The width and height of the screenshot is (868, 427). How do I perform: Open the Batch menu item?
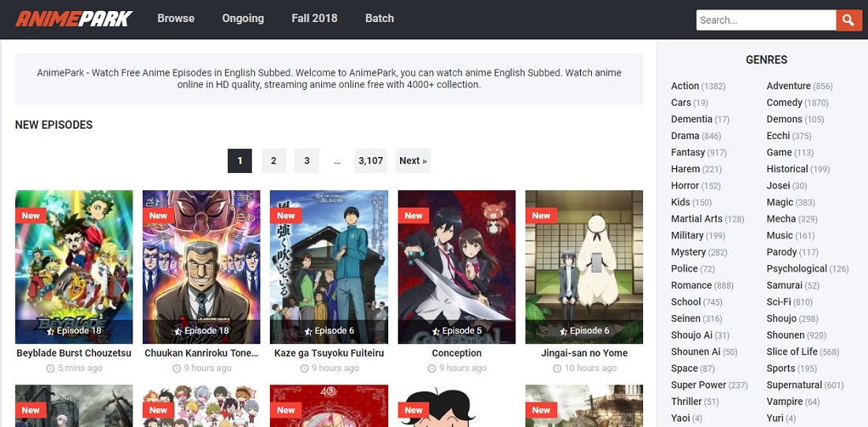[380, 18]
